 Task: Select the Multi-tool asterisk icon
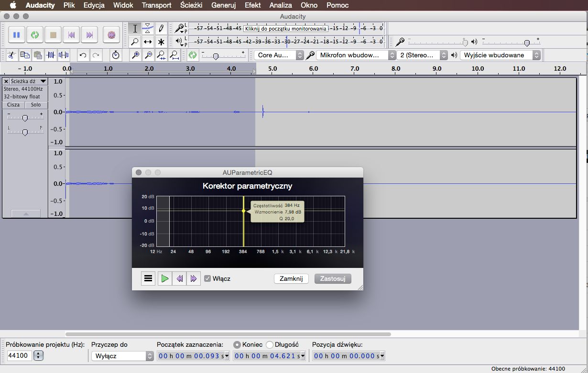pyautogui.click(x=161, y=42)
